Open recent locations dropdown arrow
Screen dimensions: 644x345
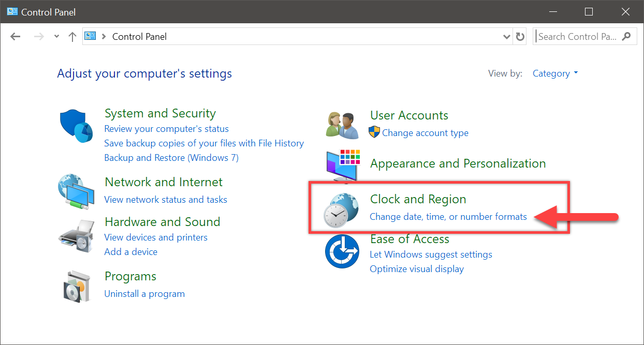tap(56, 37)
